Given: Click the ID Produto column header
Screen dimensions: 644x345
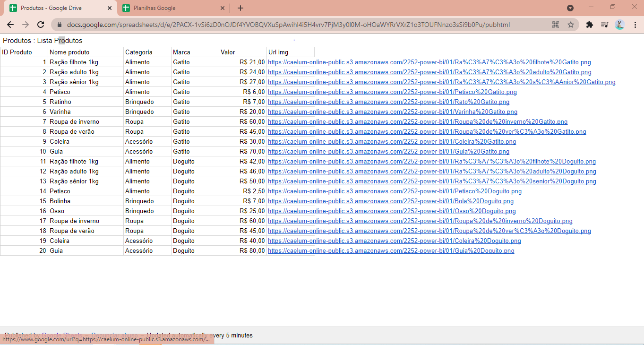Looking at the screenshot, I should [x=24, y=52].
